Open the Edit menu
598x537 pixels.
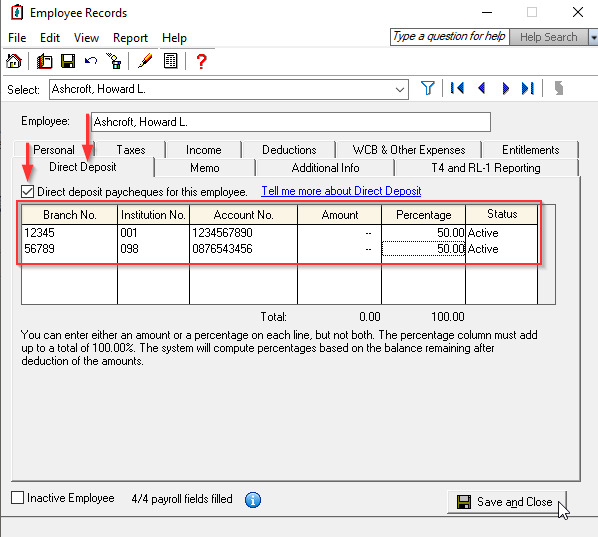pos(50,38)
